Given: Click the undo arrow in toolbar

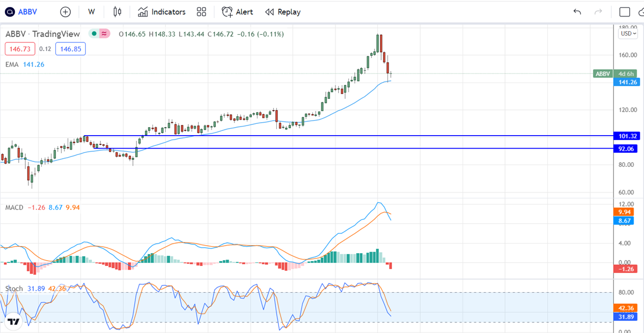Looking at the screenshot, I should pos(577,12).
